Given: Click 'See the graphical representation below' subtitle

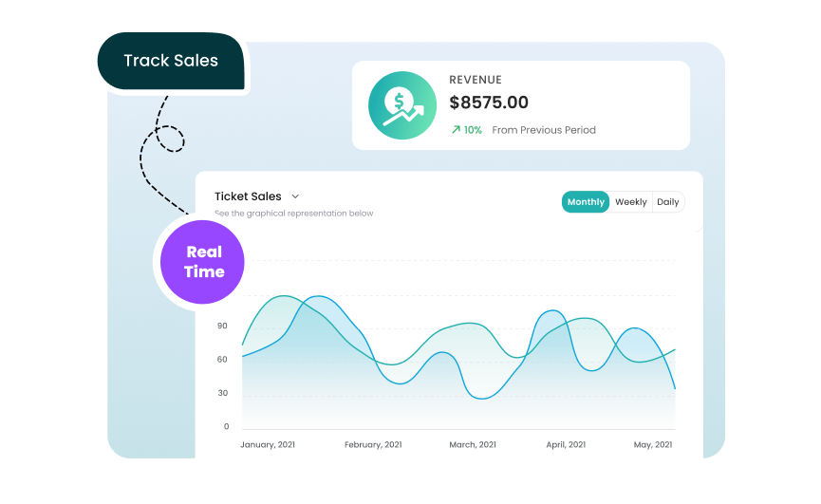Looking at the screenshot, I should (x=293, y=213).
